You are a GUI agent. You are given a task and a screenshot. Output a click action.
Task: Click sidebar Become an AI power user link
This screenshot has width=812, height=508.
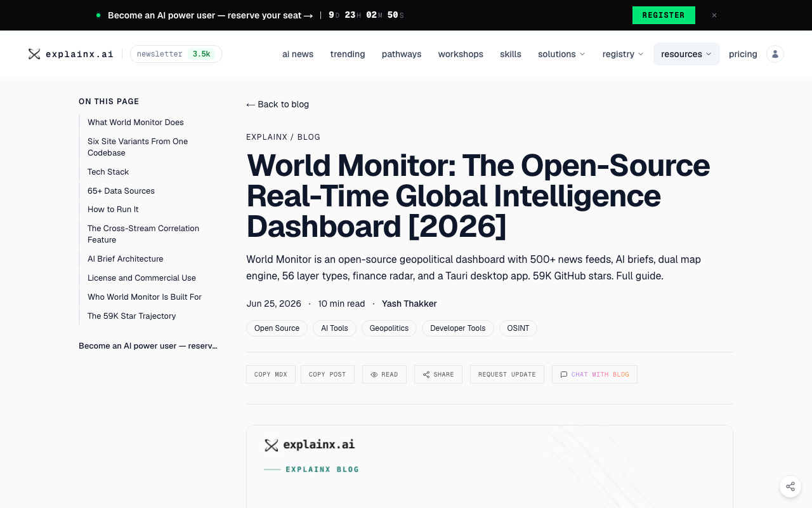(148, 346)
